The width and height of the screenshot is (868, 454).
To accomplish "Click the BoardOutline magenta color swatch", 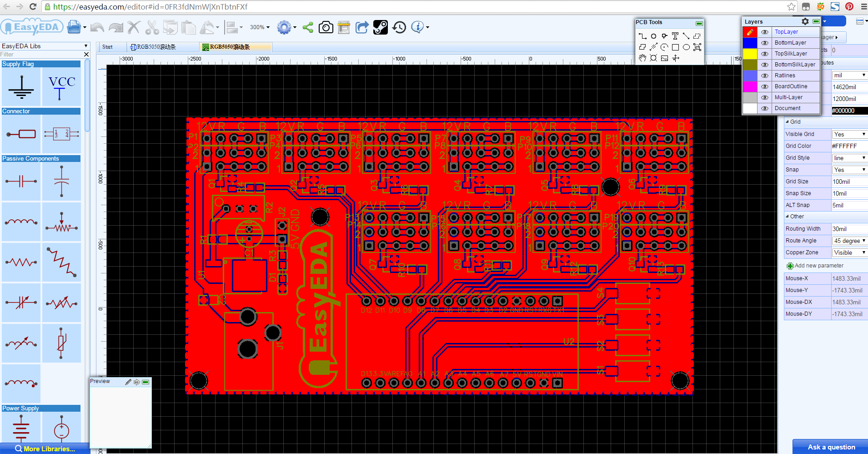I will pos(750,86).
